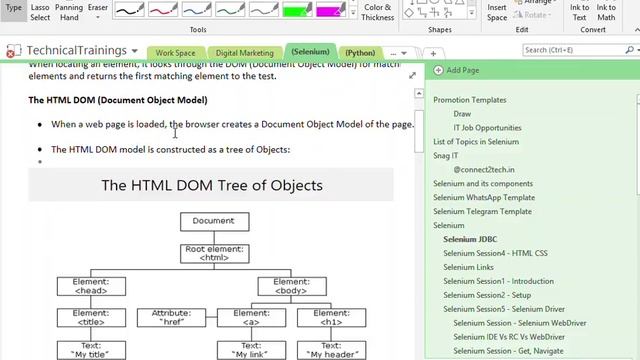Open Selenium and its components page
The height and width of the screenshot is (360, 640).
click(x=483, y=184)
